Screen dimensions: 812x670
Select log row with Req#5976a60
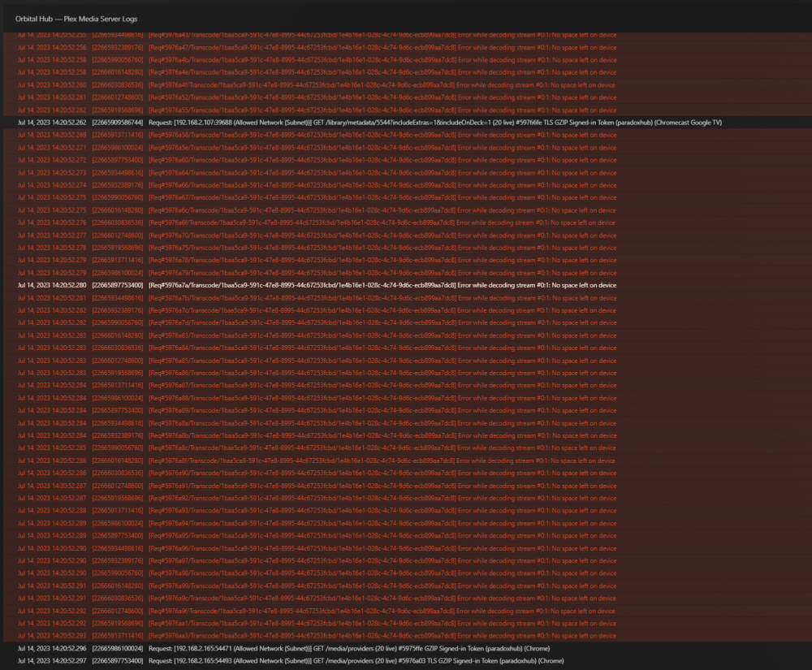[x=406, y=160]
